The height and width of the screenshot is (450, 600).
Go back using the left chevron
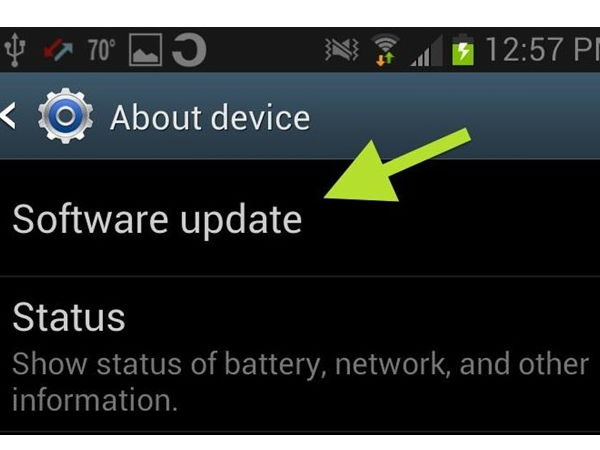[8, 116]
